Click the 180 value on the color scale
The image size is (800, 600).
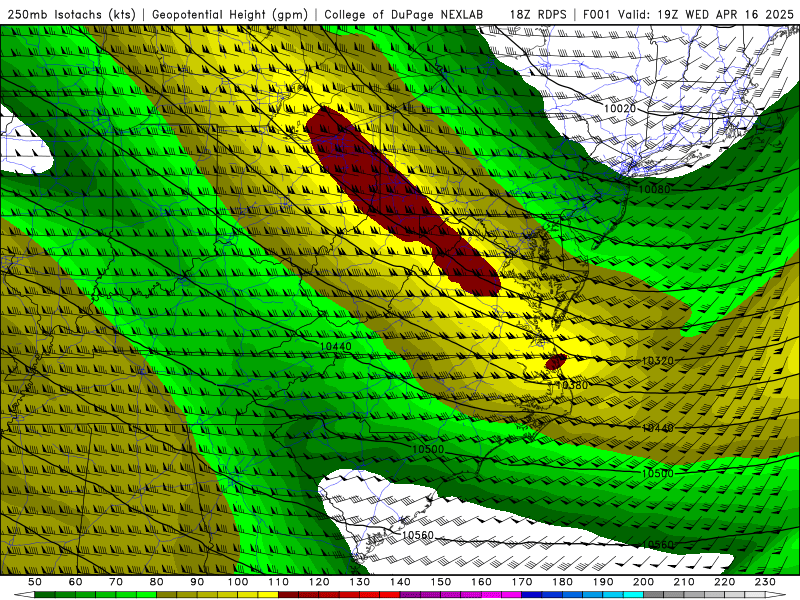coord(562,582)
